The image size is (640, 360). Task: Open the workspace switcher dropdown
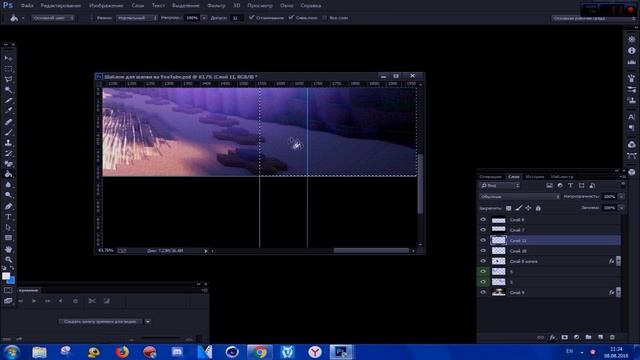(594, 18)
